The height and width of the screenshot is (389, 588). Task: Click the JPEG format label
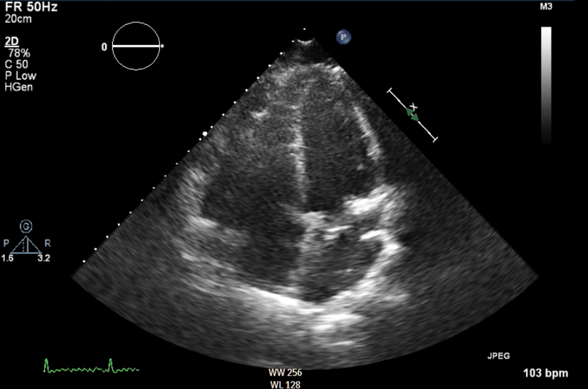click(499, 354)
